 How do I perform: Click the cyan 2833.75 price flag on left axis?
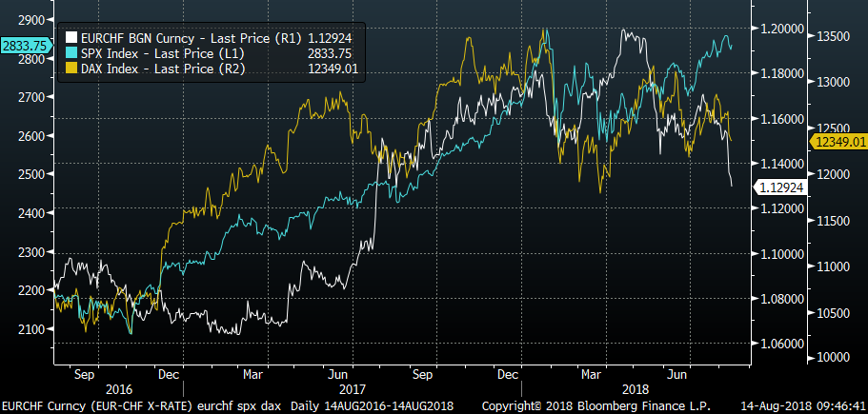click(x=26, y=46)
